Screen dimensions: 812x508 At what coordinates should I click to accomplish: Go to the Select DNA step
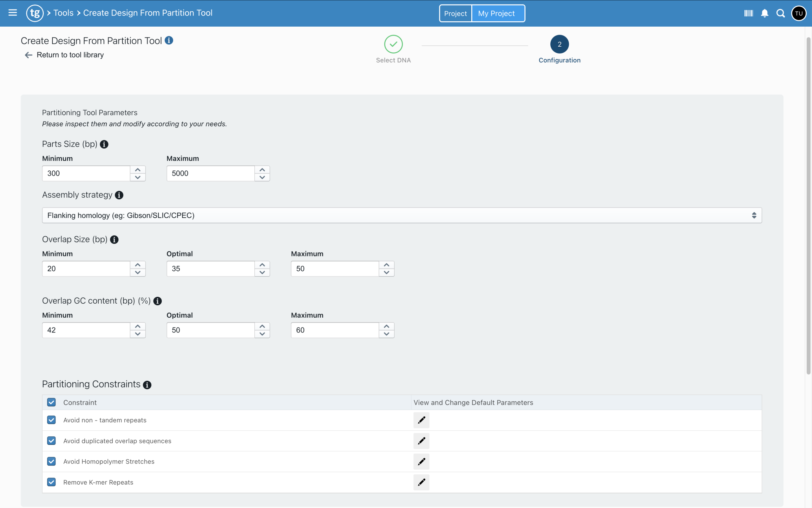click(393, 44)
